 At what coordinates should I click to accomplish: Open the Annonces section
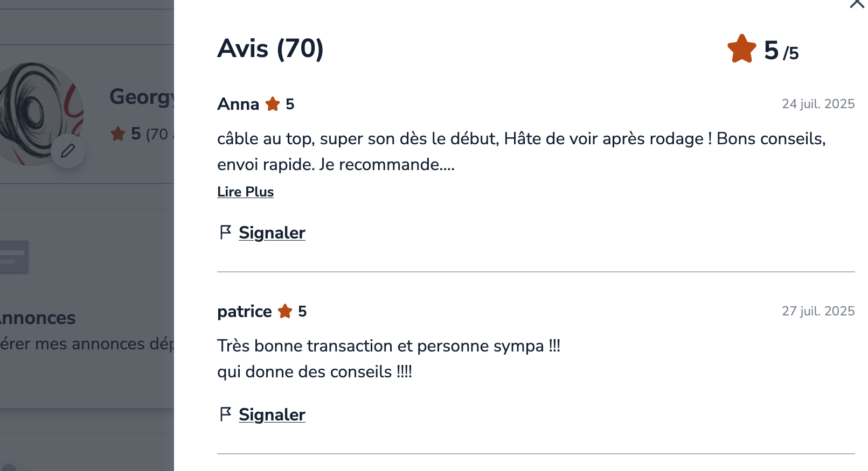[38, 318]
